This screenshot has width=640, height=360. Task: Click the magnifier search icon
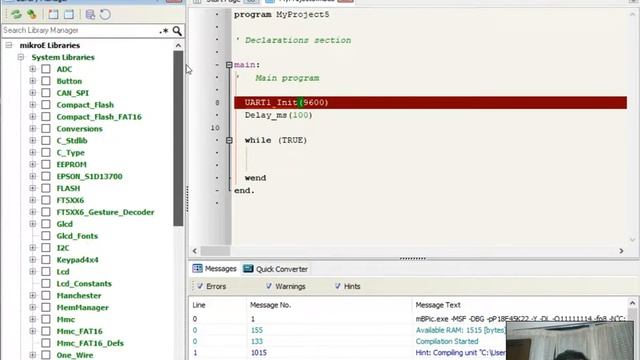point(177,31)
